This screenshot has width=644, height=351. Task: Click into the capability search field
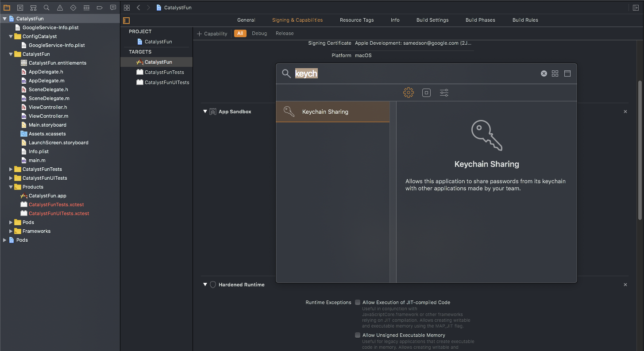point(416,73)
